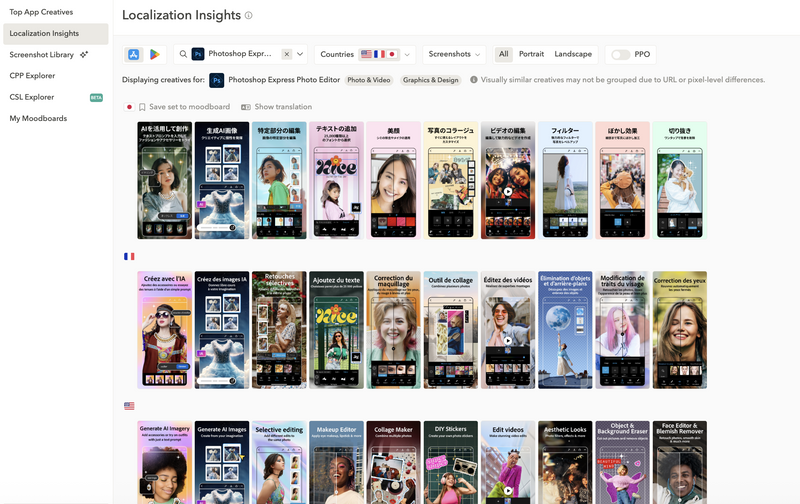Open the Localization Insights info icon
This screenshot has width=800, height=504.
(x=248, y=15)
